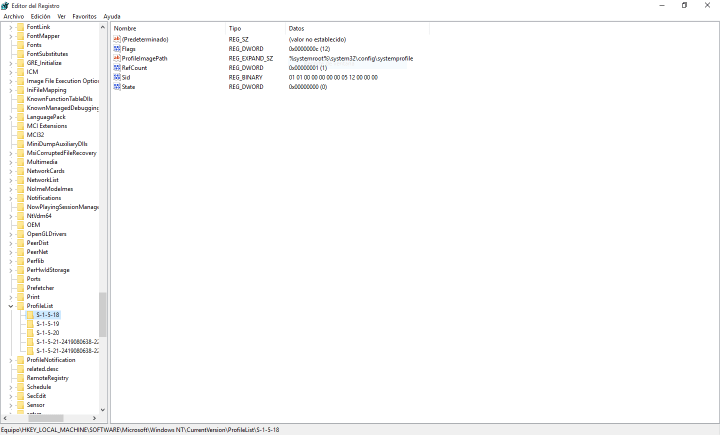Expand the Print tree node
Screen dimensions: 720x435
click(x=11, y=297)
